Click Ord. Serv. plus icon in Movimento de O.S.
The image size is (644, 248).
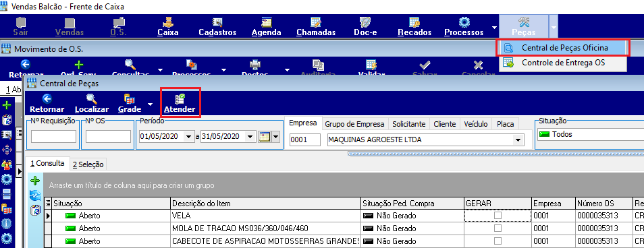(78, 65)
